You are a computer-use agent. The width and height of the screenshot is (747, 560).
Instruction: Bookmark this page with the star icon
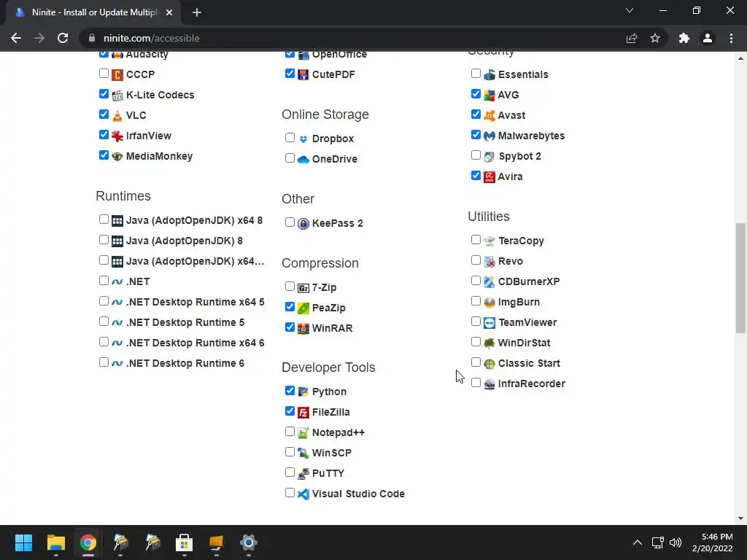[655, 38]
